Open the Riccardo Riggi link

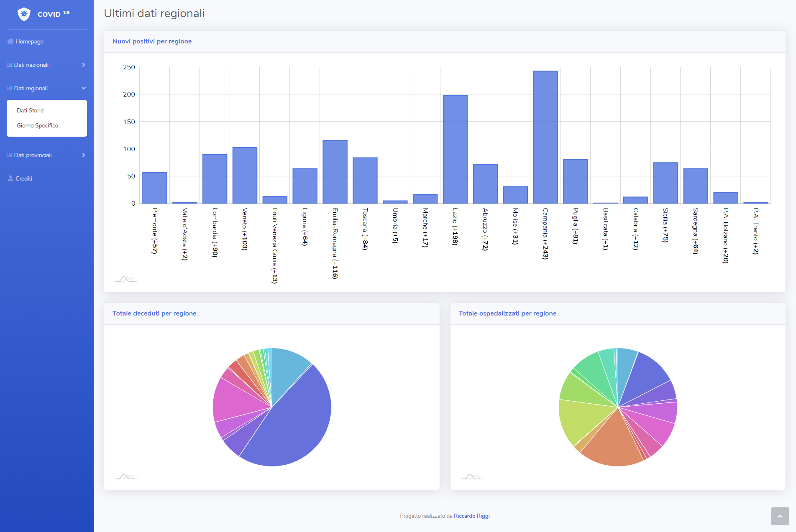point(471,516)
